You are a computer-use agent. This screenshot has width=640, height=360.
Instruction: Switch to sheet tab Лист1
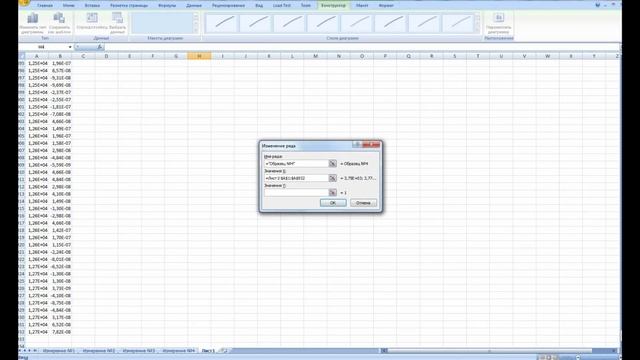click(208, 351)
